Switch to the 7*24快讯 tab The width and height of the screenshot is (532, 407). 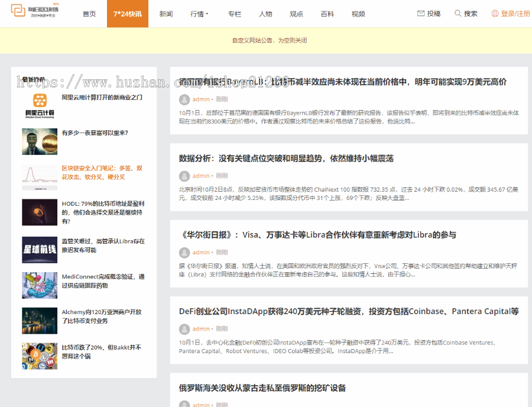tap(127, 13)
